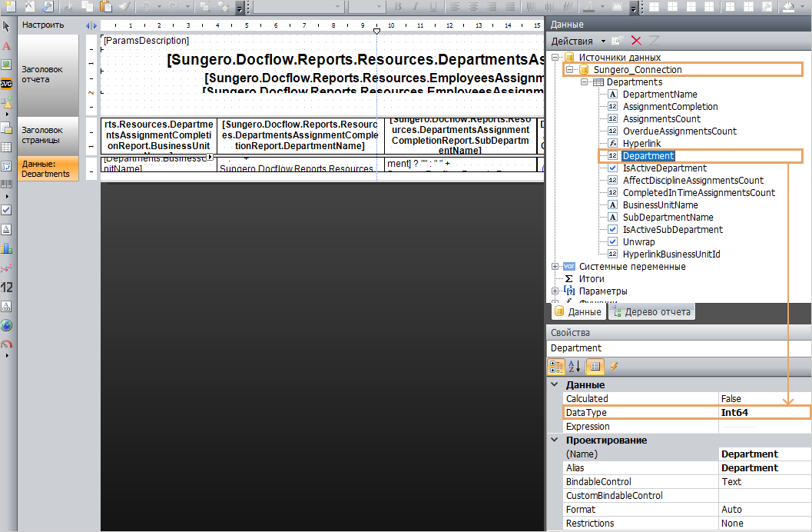812x532 pixels.
Task: Pick the CheckBox object tool
Action: [6, 209]
